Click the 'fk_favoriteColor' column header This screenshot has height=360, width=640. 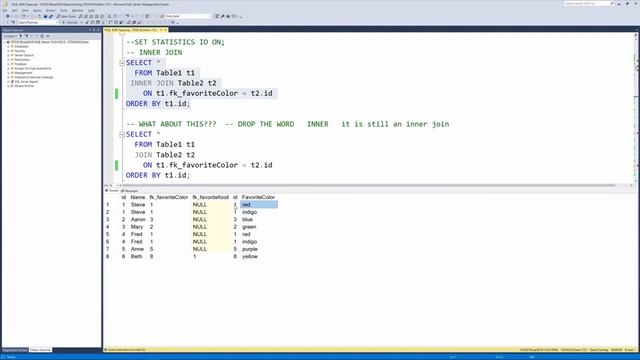169,197
